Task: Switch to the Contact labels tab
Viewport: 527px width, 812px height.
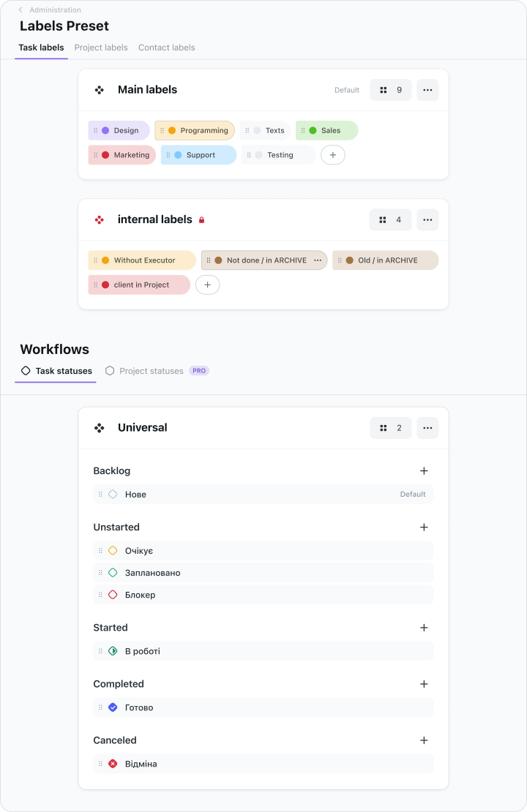Action: coord(167,48)
